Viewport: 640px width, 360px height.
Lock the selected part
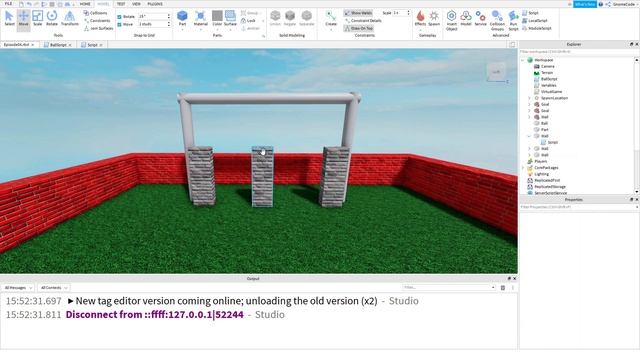(x=248, y=20)
